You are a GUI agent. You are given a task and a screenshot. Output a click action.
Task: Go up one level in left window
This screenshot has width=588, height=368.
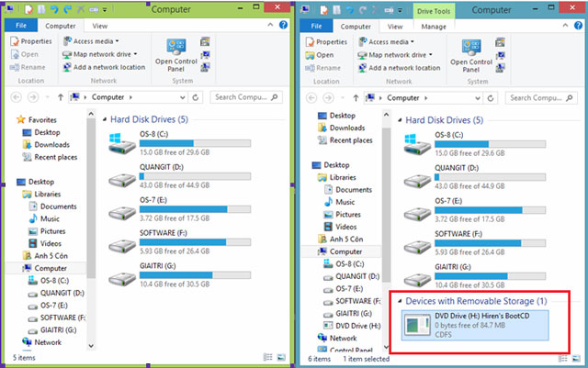pyautogui.click(x=61, y=97)
